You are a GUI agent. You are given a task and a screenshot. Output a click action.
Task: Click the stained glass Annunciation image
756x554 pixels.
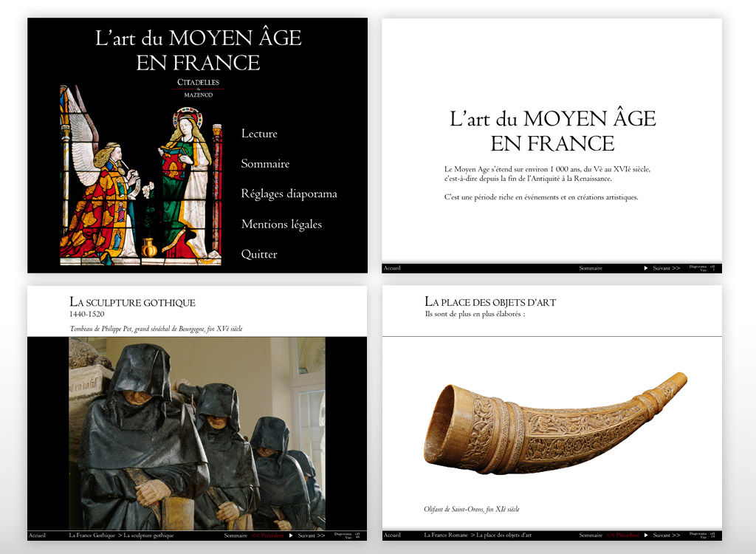pos(141,175)
